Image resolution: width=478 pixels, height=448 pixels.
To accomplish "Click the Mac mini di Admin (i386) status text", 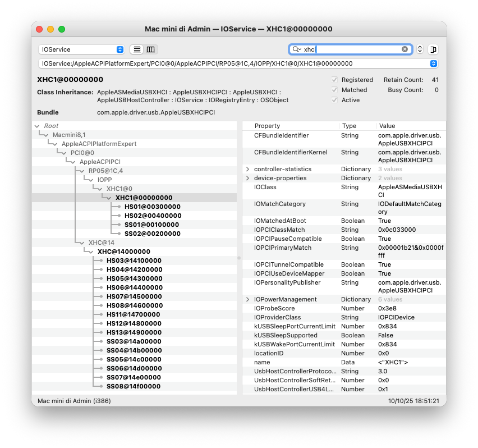I will (74, 401).
